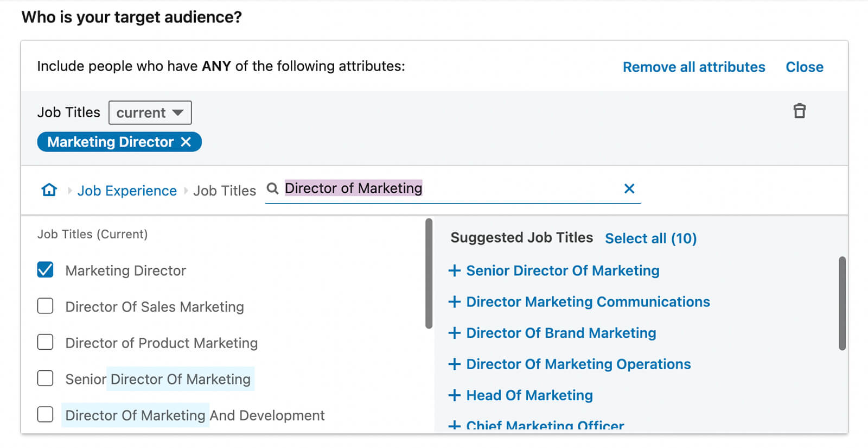Add Director Marketing Communications via plus icon

pyautogui.click(x=455, y=302)
